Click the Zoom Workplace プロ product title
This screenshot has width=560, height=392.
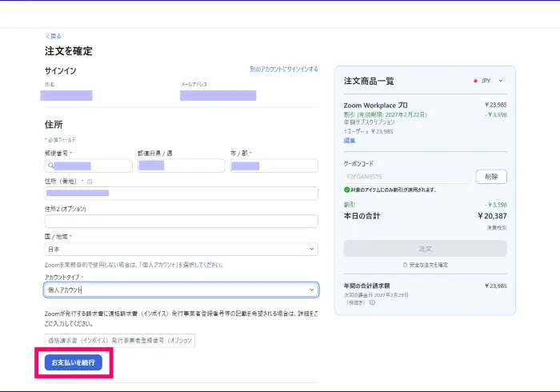pos(376,106)
